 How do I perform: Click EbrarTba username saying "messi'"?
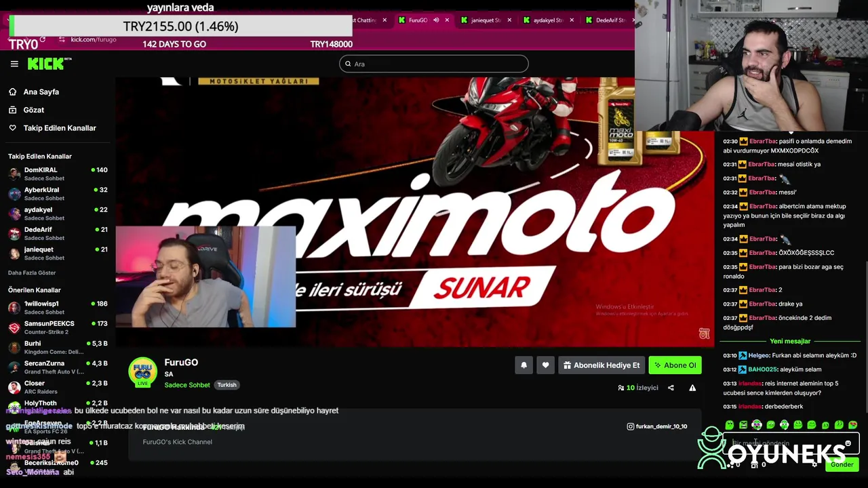[x=762, y=192]
